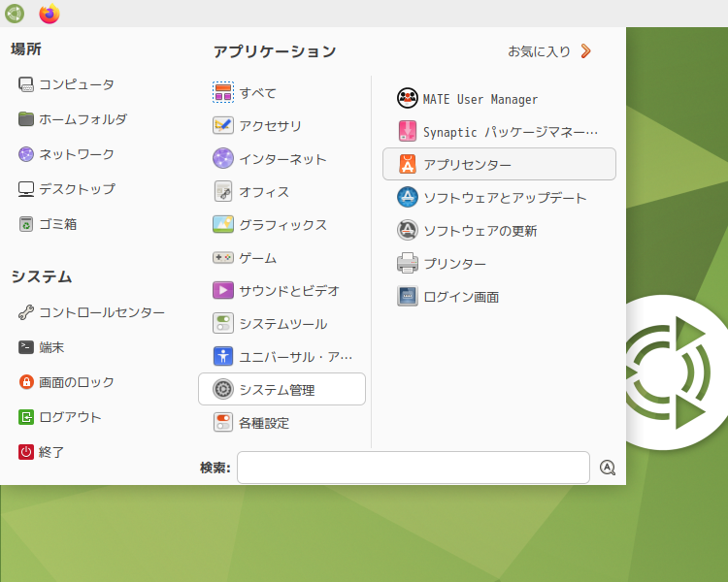Select the 各種設定 category
Image resolution: width=728 pixels, height=582 pixels.
pos(281,423)
